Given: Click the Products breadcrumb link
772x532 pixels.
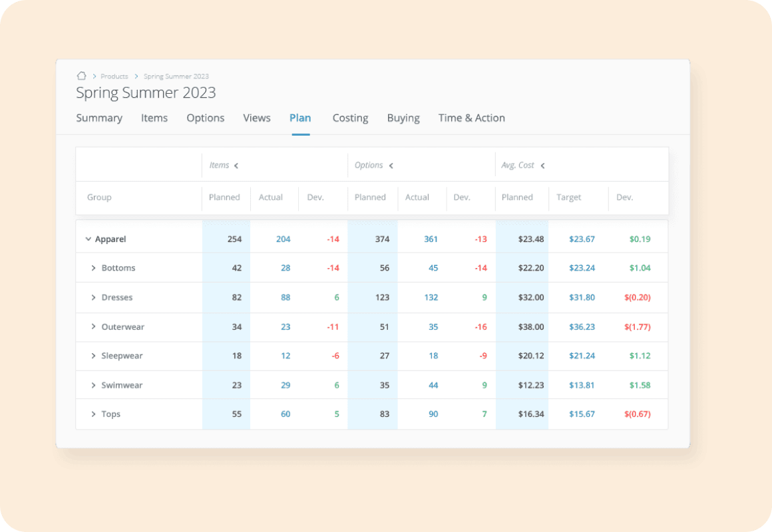Looking at the screenshot, I should (x=114, y=76).
